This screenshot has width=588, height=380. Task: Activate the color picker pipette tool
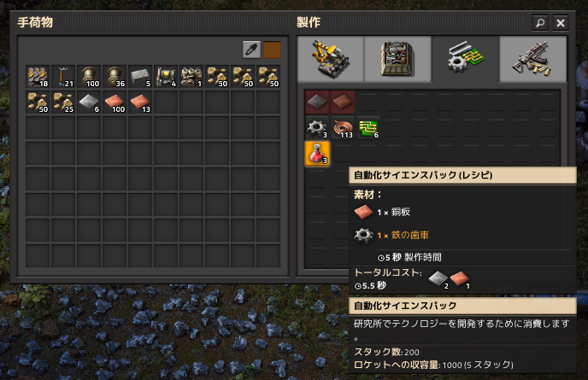pos(251,50)
